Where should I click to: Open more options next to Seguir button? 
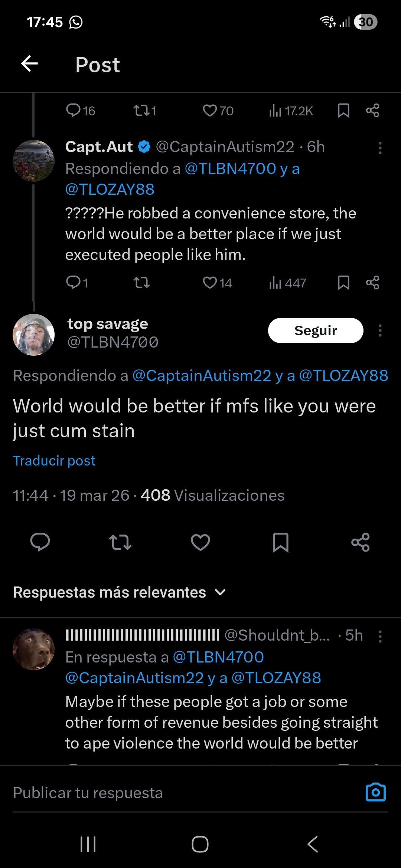point(379,331)
